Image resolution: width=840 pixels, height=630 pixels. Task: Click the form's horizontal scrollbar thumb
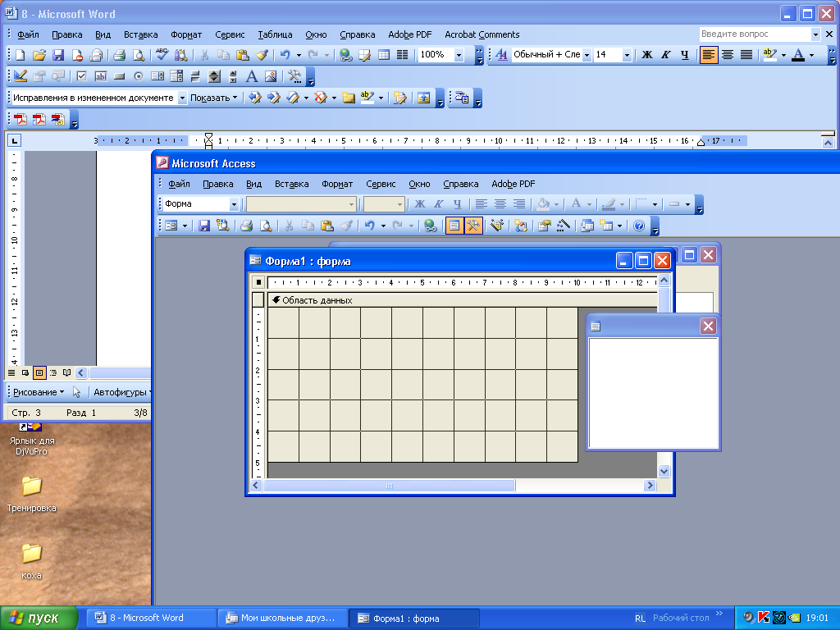click(x=390, y=486)
